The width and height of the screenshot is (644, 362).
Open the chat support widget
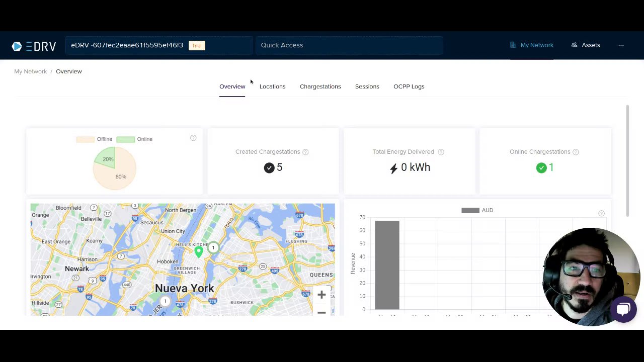623,310
